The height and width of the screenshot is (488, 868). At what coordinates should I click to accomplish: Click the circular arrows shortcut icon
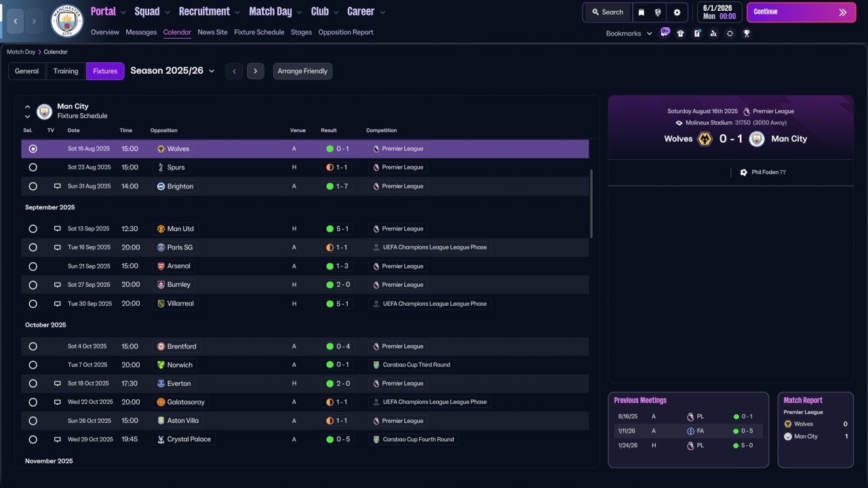(730, 33)
